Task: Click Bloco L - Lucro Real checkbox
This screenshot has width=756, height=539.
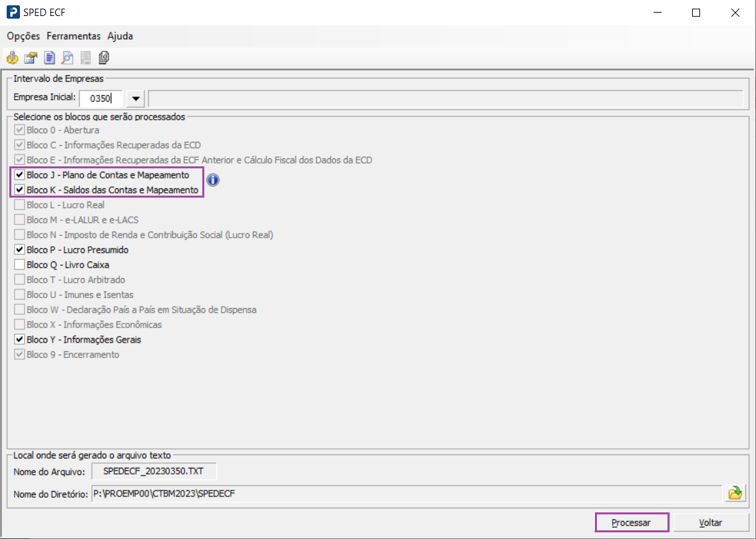Action: (19, 205)
